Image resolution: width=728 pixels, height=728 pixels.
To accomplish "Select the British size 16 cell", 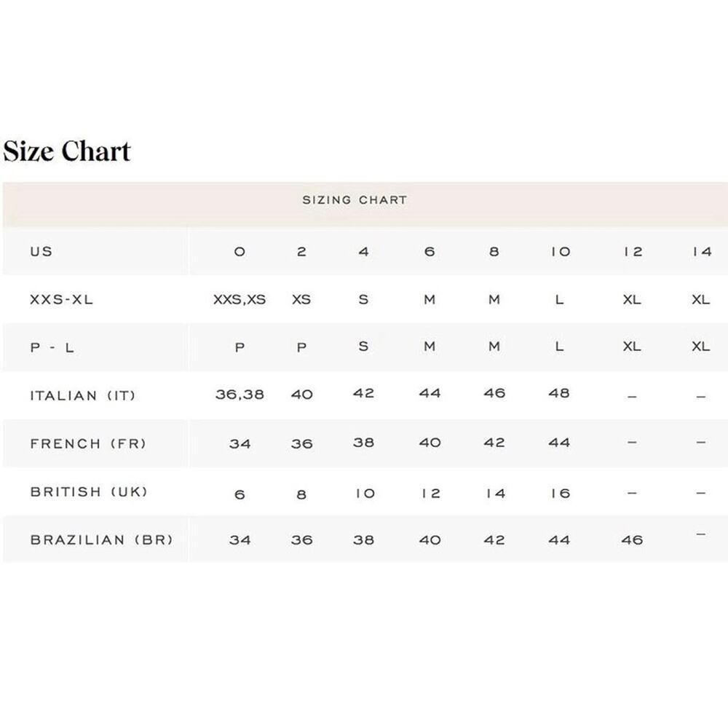I will pos(559,493).
